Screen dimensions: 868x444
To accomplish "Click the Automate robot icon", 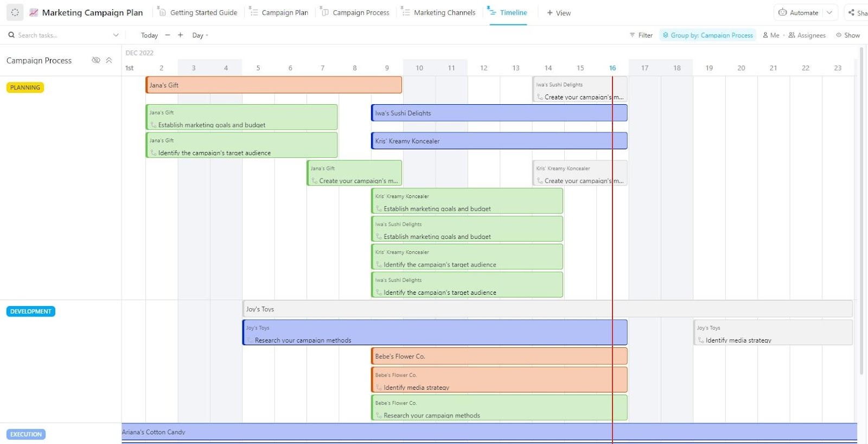I will click(782, 12).
